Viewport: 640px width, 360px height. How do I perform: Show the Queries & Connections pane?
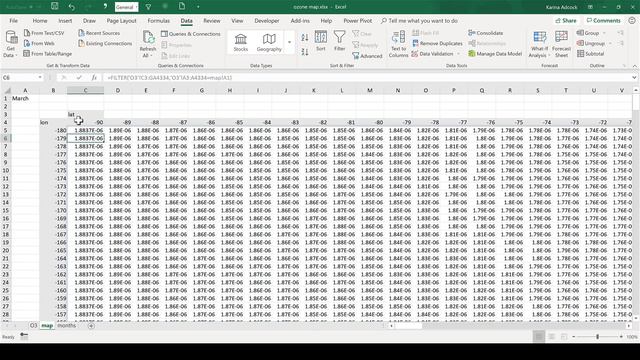click(191, 34)
